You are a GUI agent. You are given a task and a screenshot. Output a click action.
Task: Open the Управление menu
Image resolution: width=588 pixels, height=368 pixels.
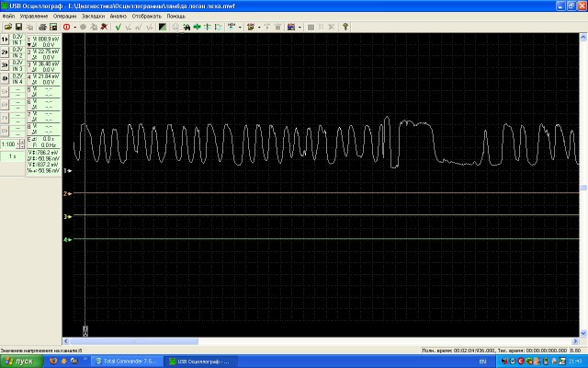(x=34, y=17)
